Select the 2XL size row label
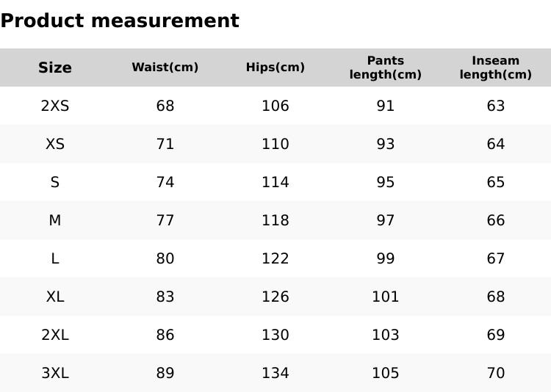Viewport: 551px width, 392px height. [x=55, y=335]
